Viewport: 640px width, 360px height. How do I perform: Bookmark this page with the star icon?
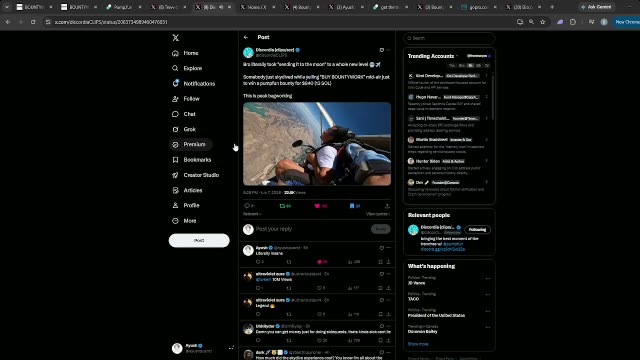(x=542, y=22)
